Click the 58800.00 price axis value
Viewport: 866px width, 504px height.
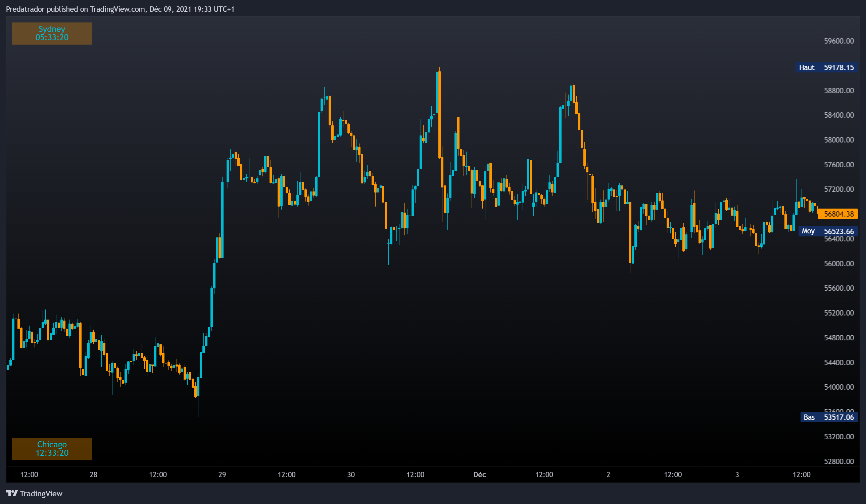coord(839,91)
